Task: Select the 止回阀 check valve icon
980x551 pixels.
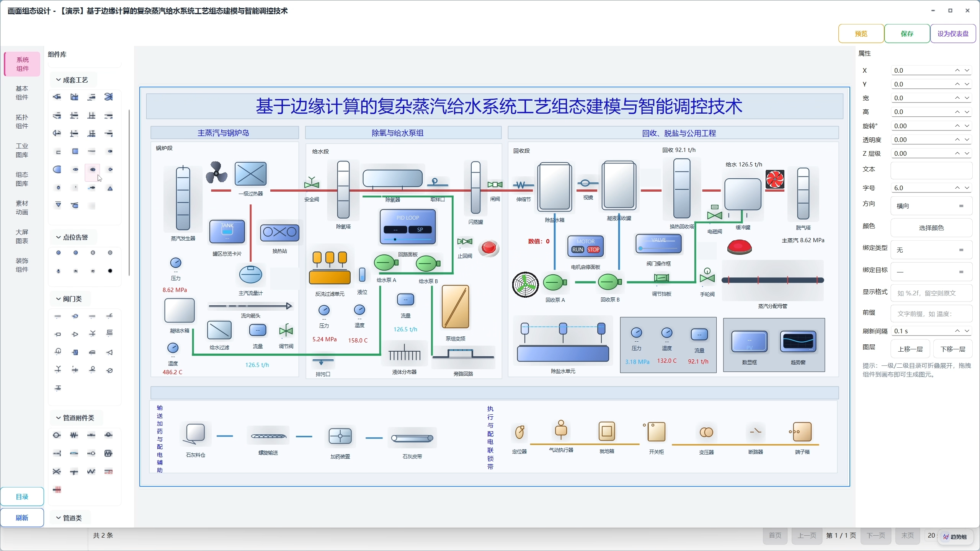Action: tap(465, 241)
